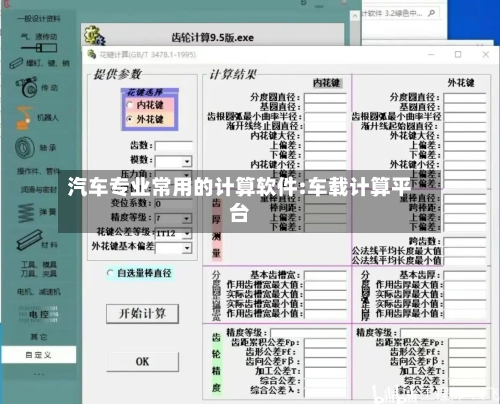Open the 弹簧 spring category icon
Image resolution: width=500 pixels, height=404 pixels.
tap(26, 212)
